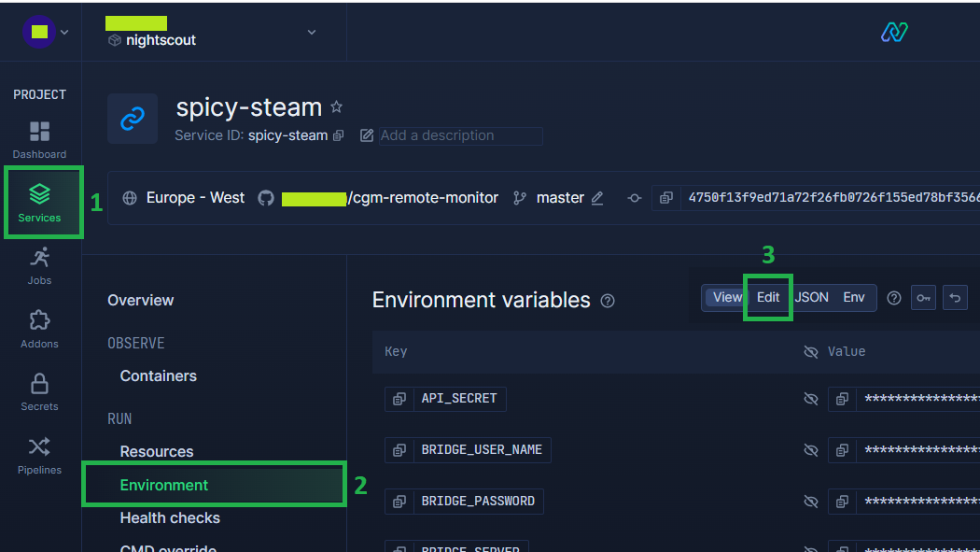The height and width of the screenshot is (552, 980).
Task: Copy the BRIDGE_USER_NAME value
Action: click(843, 450)
